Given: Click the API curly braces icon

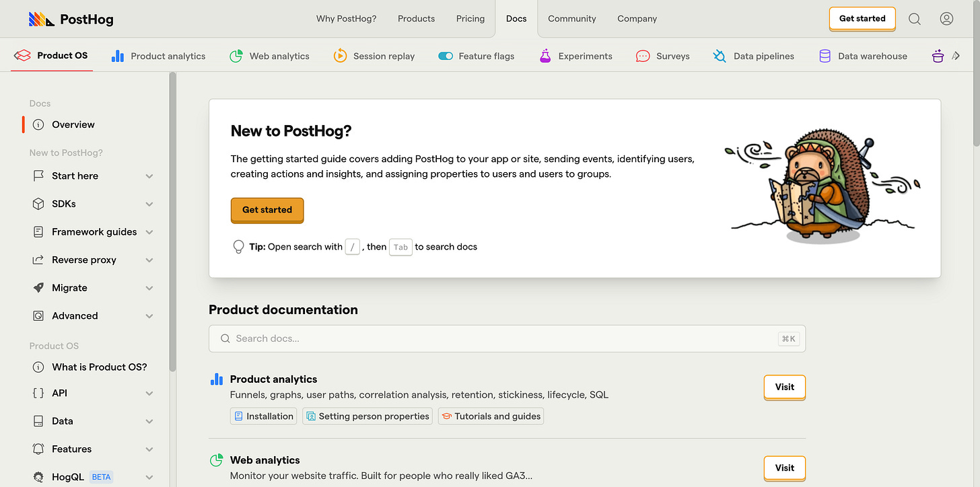Looking at the screenshot, I should [x=38, y=393].
